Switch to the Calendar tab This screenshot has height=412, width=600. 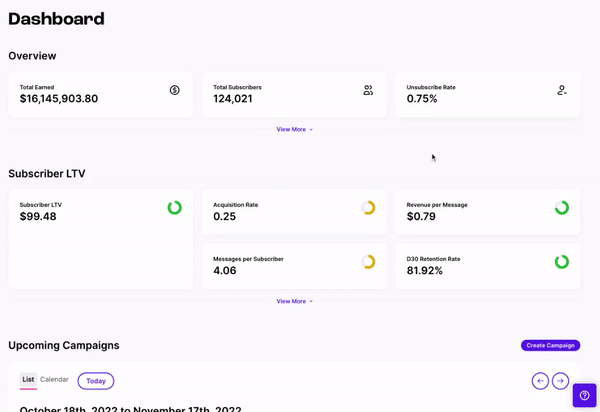54,380
